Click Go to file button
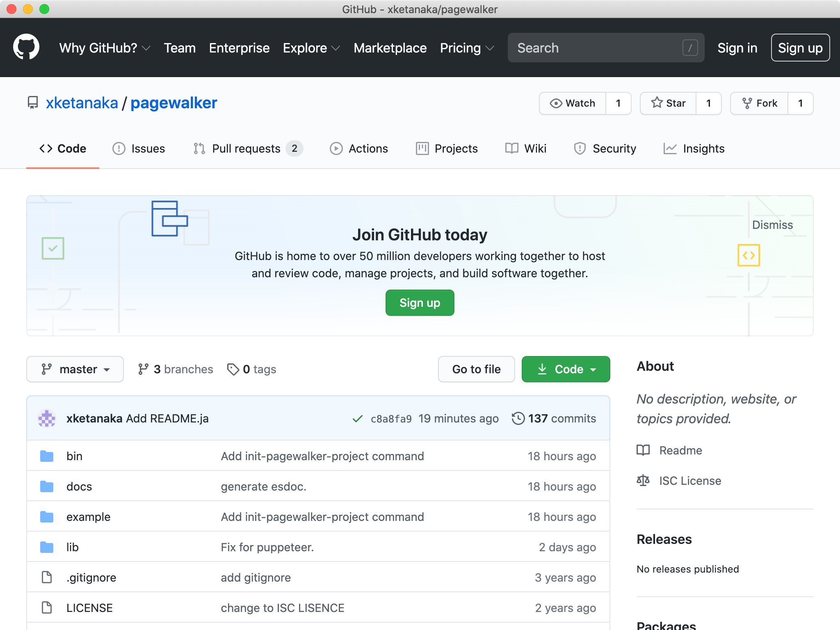Screen dimensions: 840x630 476,369
